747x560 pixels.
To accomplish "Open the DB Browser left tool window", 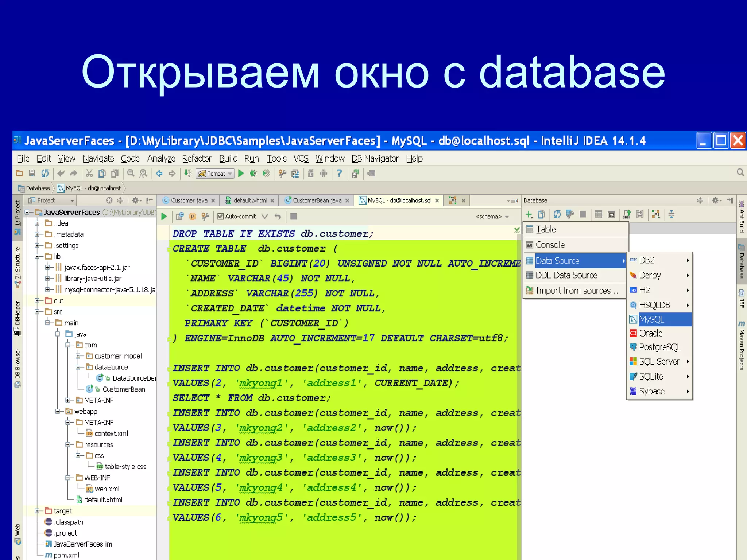I will click(18, 368).
